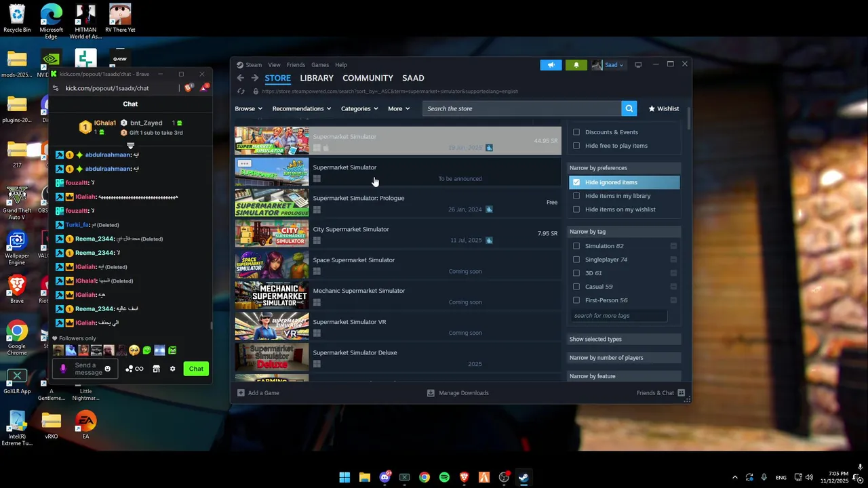The height and width of the screenshot is (488, 868).
Task: Open emoji picker in Kick chat
Action: (107, 369)
